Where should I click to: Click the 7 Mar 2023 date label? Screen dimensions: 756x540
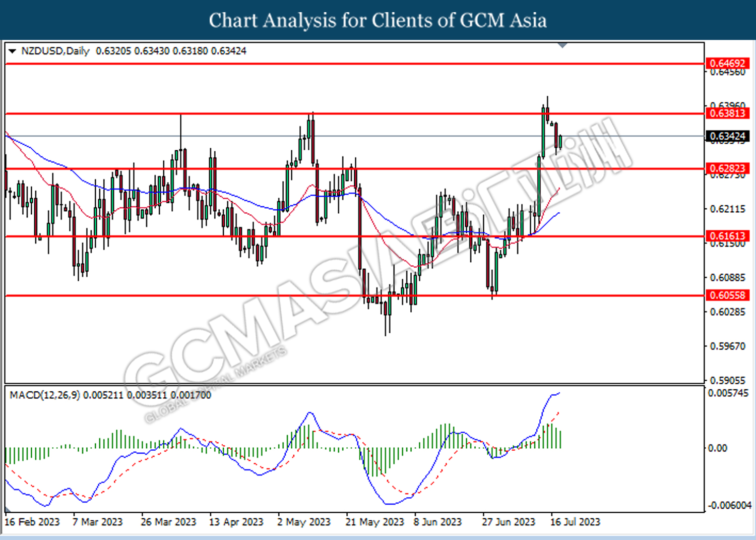[97, 522]
